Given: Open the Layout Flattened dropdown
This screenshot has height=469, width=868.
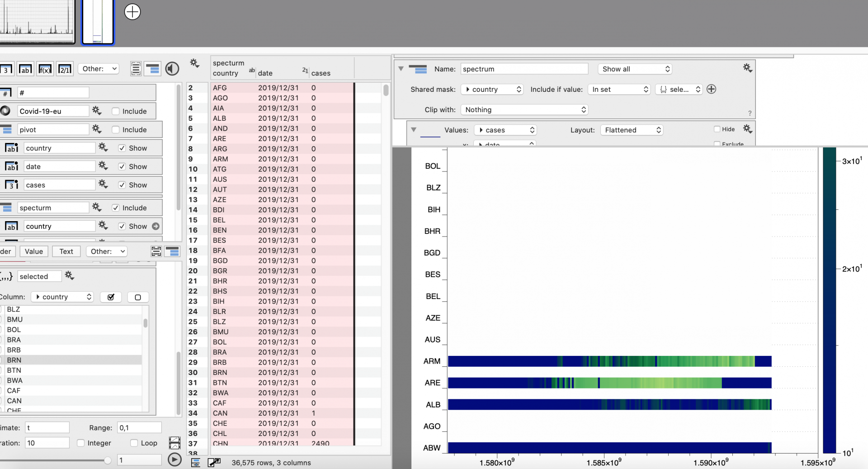Looking at the screenshot, I should pos(632,130).
